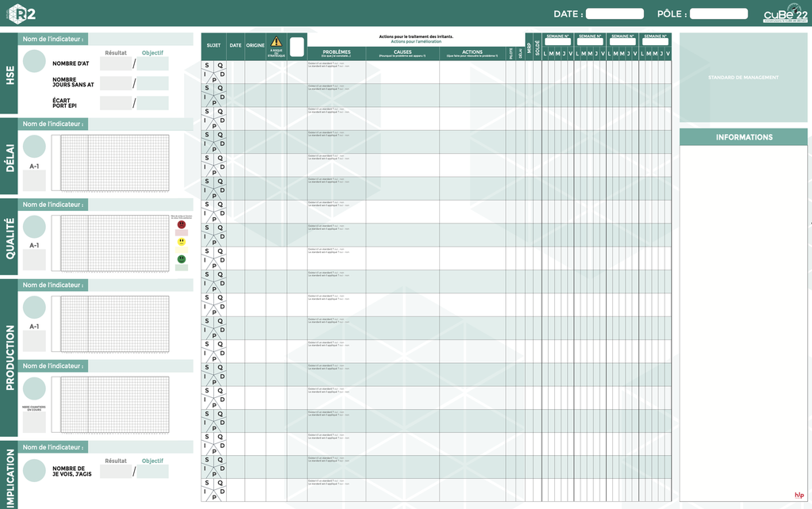Click the R2 logo in the header

tap(21, 14)
